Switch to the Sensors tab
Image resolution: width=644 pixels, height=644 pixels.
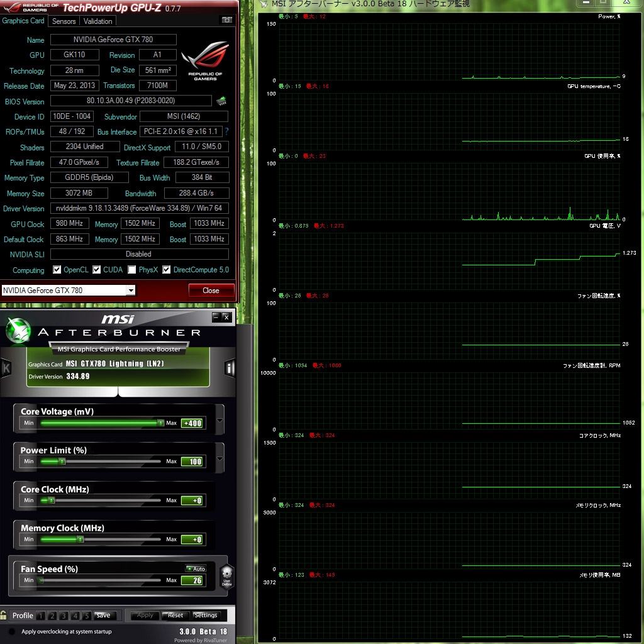(x=64, y=21)
